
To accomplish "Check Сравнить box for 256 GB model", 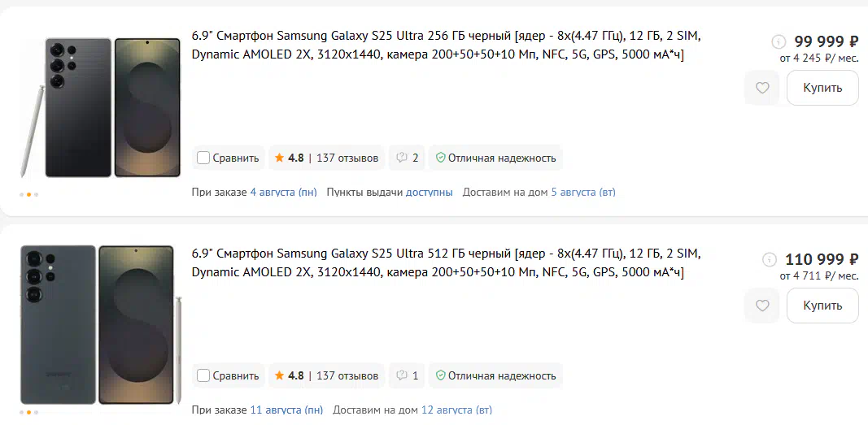I will 203,158.
